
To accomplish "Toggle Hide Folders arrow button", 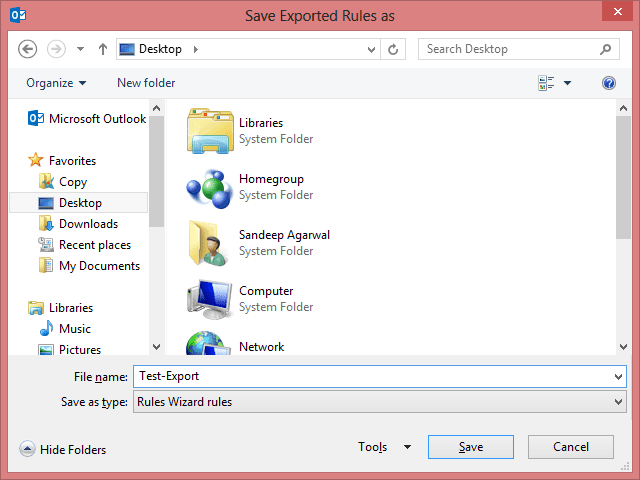I will pos(27,449).
